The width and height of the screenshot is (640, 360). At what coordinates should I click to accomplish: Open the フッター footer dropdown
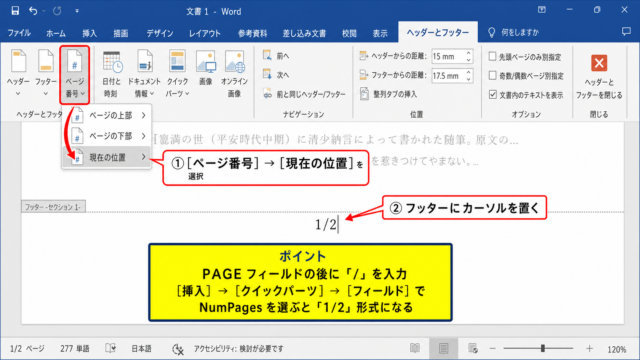[x=46, y=73]
